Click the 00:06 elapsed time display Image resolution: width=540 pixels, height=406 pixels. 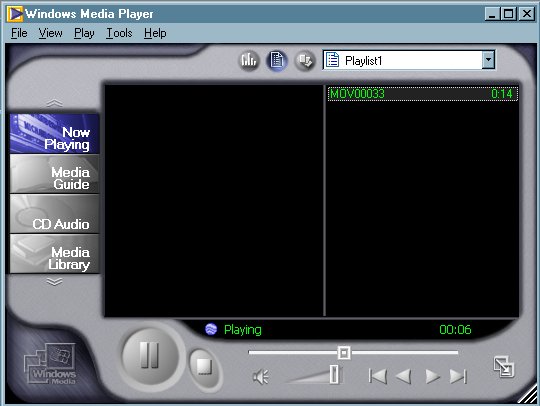[455, 330]
